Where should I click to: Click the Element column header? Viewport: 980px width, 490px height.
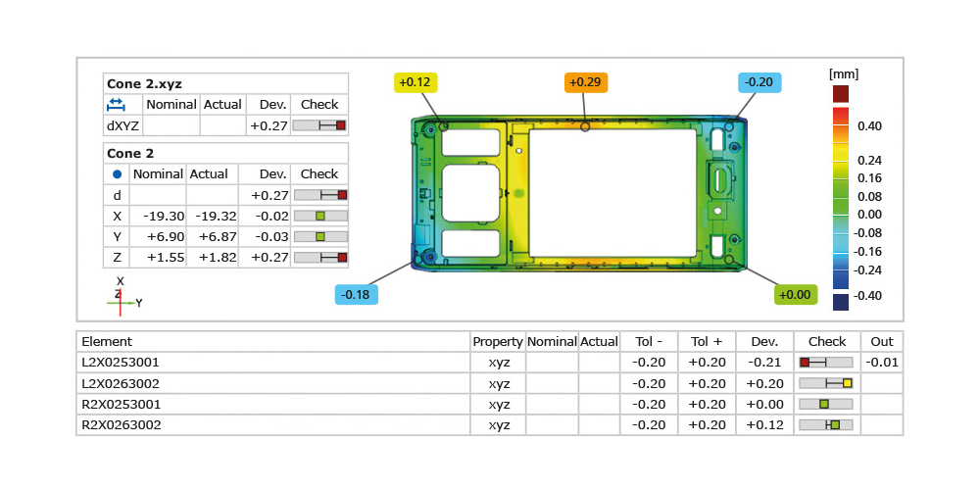[107, 342]
